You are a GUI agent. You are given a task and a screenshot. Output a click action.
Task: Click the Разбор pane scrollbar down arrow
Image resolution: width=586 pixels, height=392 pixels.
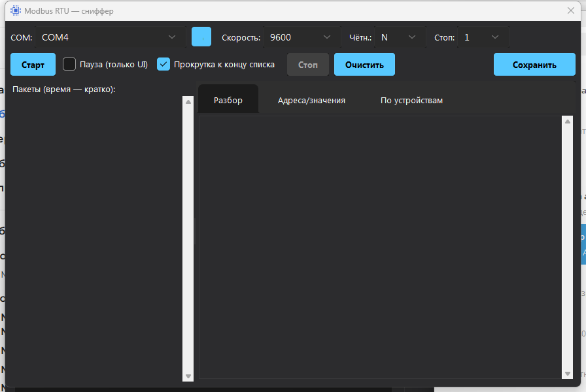pos(567,373)
